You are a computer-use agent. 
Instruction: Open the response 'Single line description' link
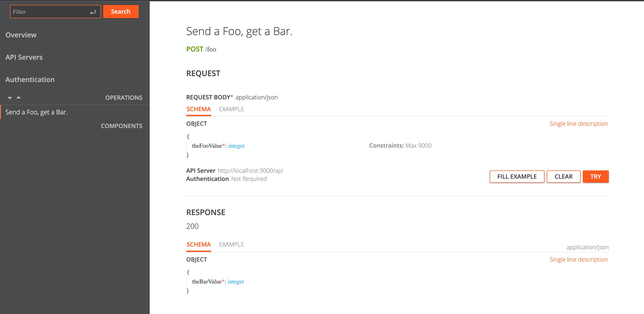pyautogui.click(x=579, y=260)
